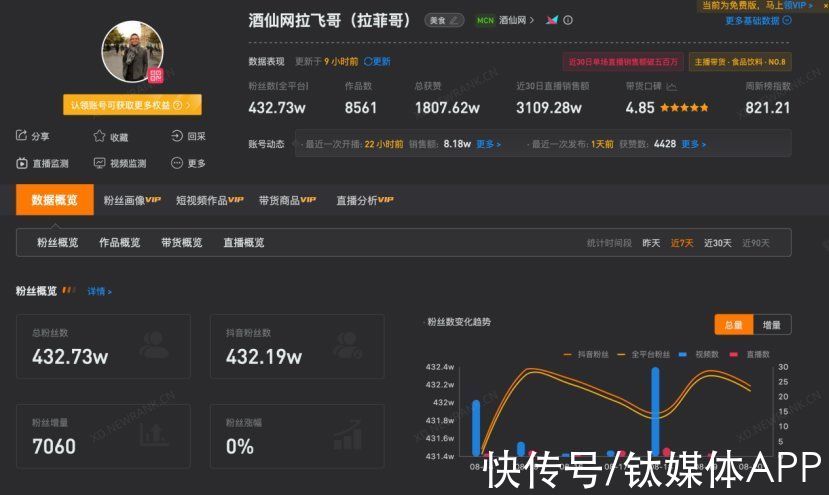Click the 4.85 带货口碑 star rating
The image size is (829, 495).
click(x=667, y=108)
